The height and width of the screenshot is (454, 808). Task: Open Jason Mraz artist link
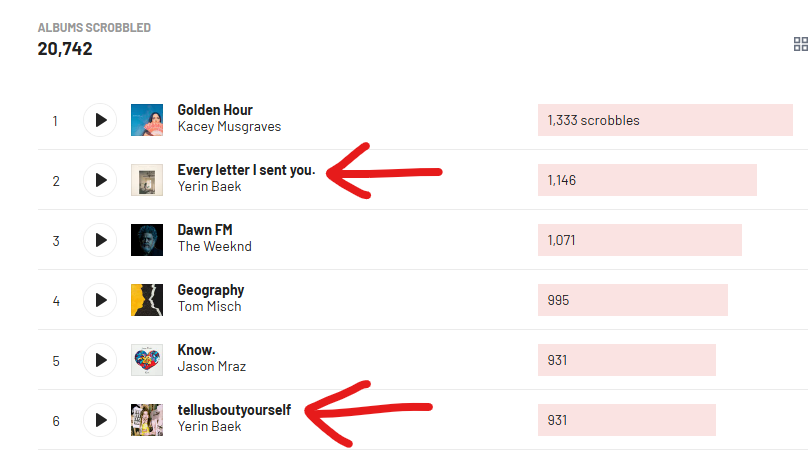pyautogui.click(x=211, y=366)
